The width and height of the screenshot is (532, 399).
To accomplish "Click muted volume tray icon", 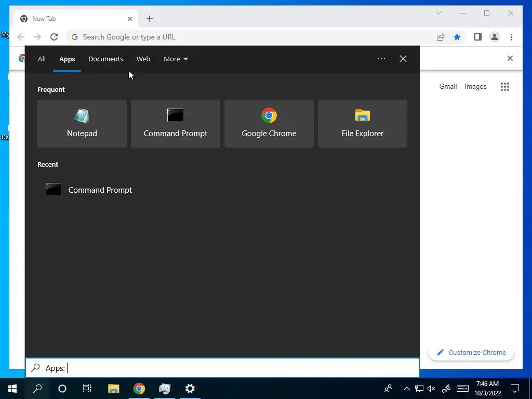I will point(431,389).
